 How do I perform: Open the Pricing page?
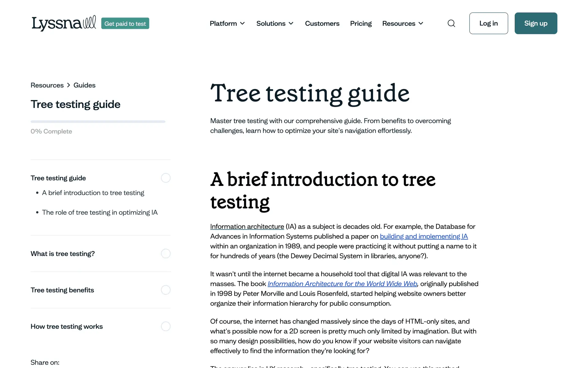click(x=361, y=23)
